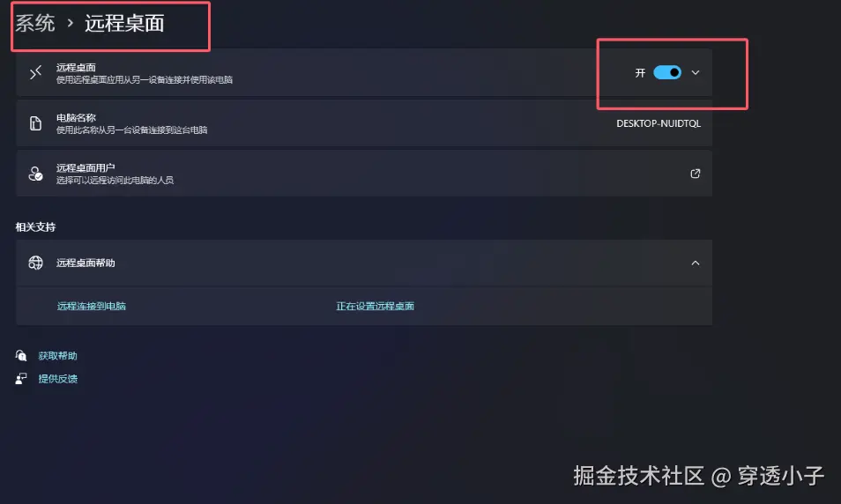This screenshot has width=841, height=504.
Task: Click the globe icon beside 远程桌面帮助
Action: [35, 263]
